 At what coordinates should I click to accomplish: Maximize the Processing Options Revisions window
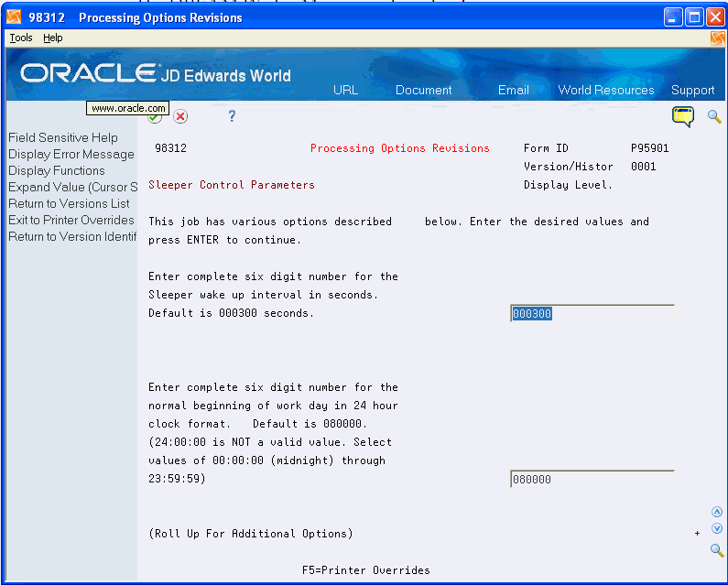click(x=694, y=17)
